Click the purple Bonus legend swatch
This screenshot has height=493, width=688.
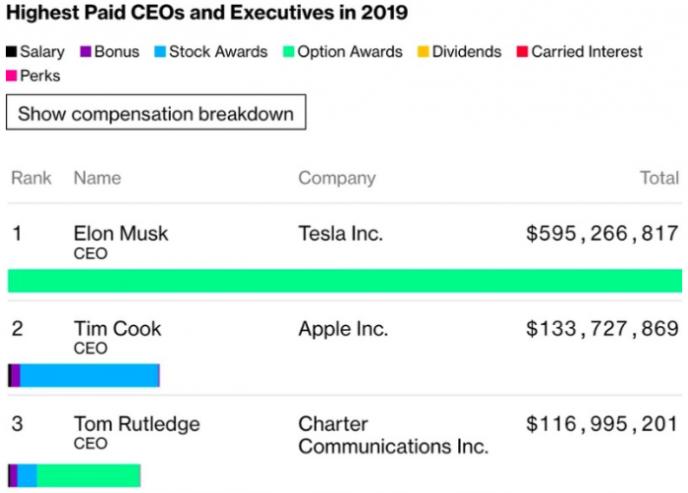tap(86, 52)
